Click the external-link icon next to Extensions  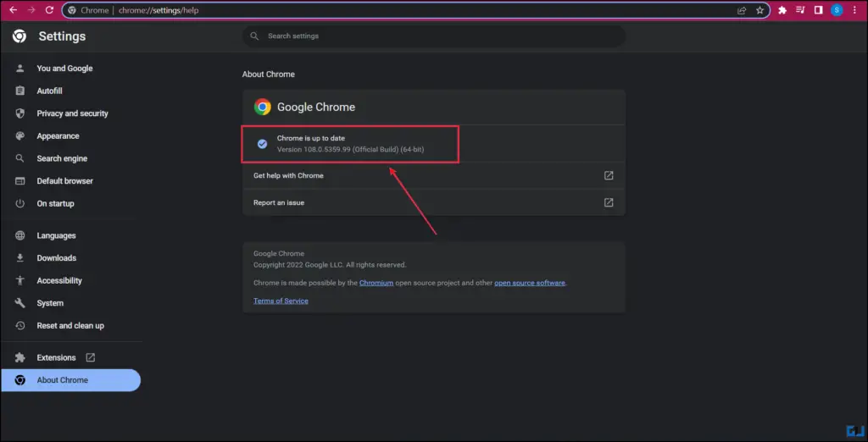(x=90, y=357)
